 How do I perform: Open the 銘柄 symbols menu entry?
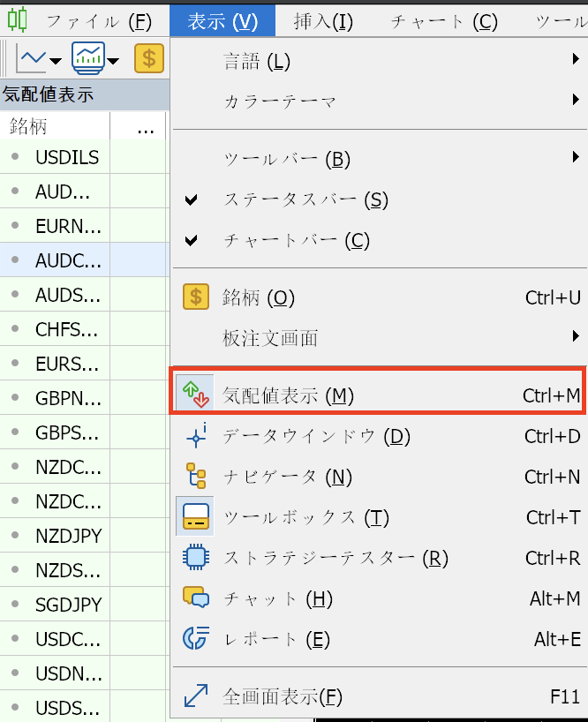[259, 297]
